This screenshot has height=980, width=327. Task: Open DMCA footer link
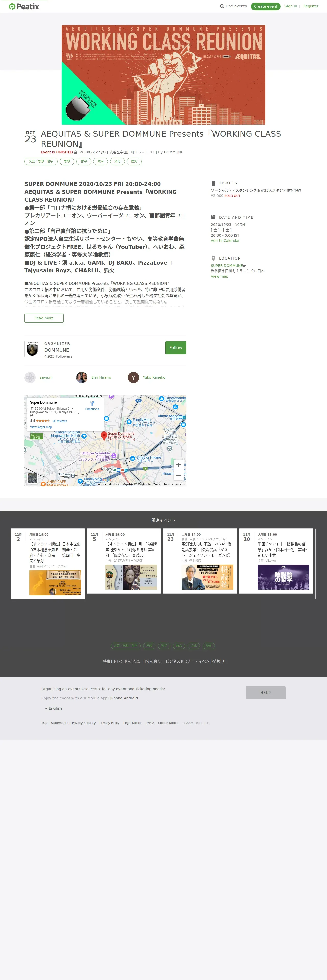tap(150, 723)
